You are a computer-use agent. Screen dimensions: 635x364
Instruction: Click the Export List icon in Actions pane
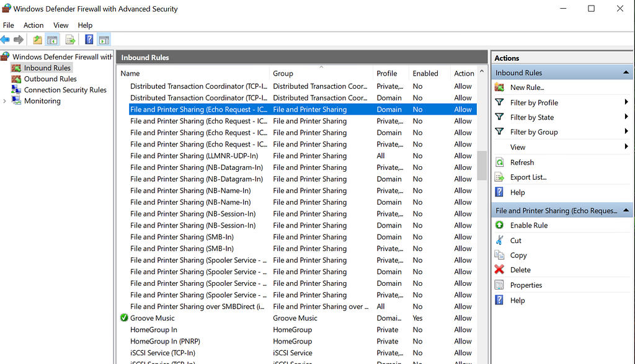(x=500, y=177)
